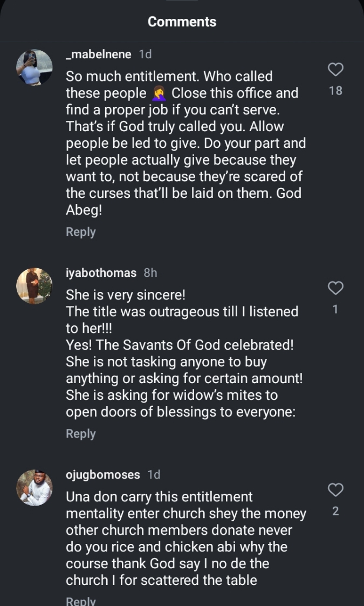Viewport: 364px width, 606px height.
Task: Open the _mabelnene username link
Action: 98,54
